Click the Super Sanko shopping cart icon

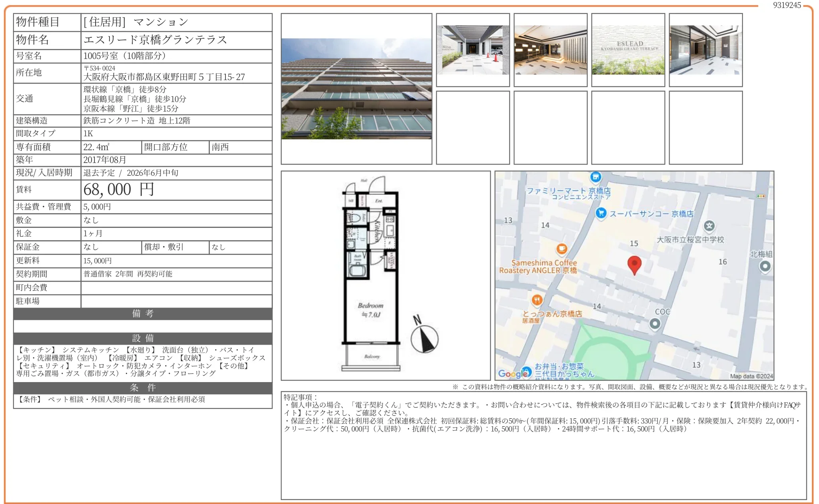tap(601, 213)
